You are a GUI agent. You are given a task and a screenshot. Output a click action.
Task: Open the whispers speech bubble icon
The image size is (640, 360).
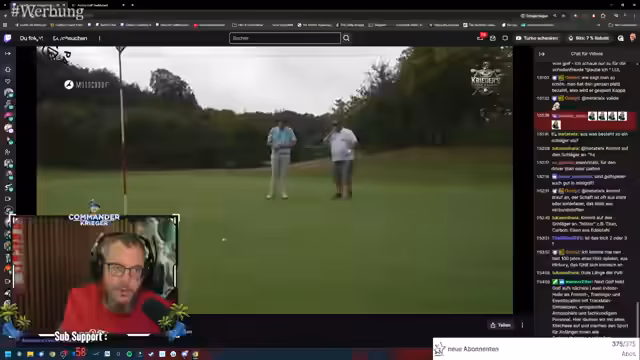505,38
